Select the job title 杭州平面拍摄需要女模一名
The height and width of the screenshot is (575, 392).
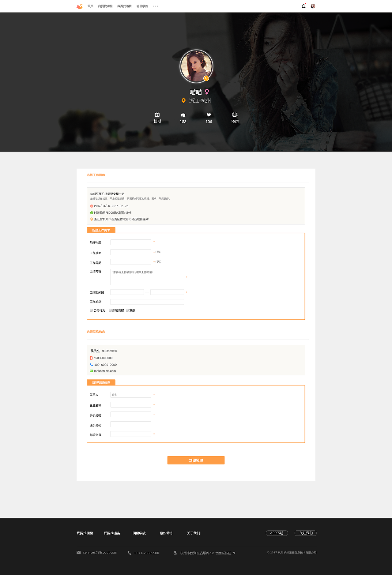[107, 194]
